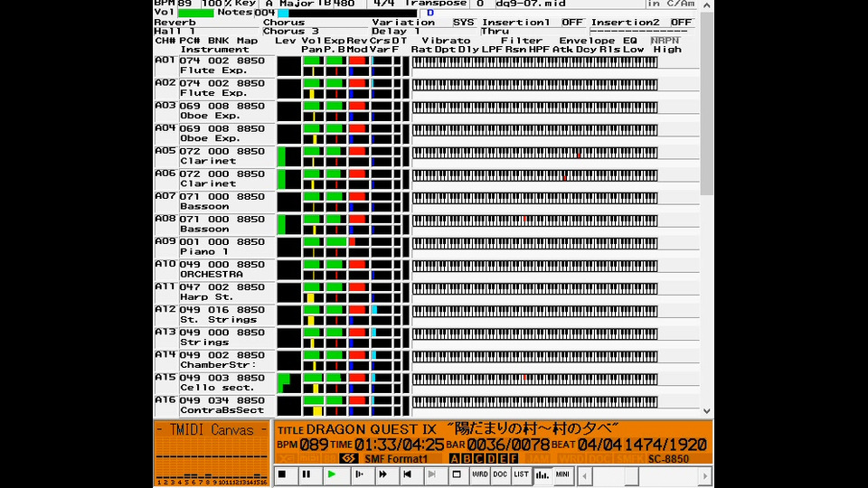Viewport: 868px width, 488px height.
Task: Click A05 Clarinet instrument name
Action: point(208,161)
